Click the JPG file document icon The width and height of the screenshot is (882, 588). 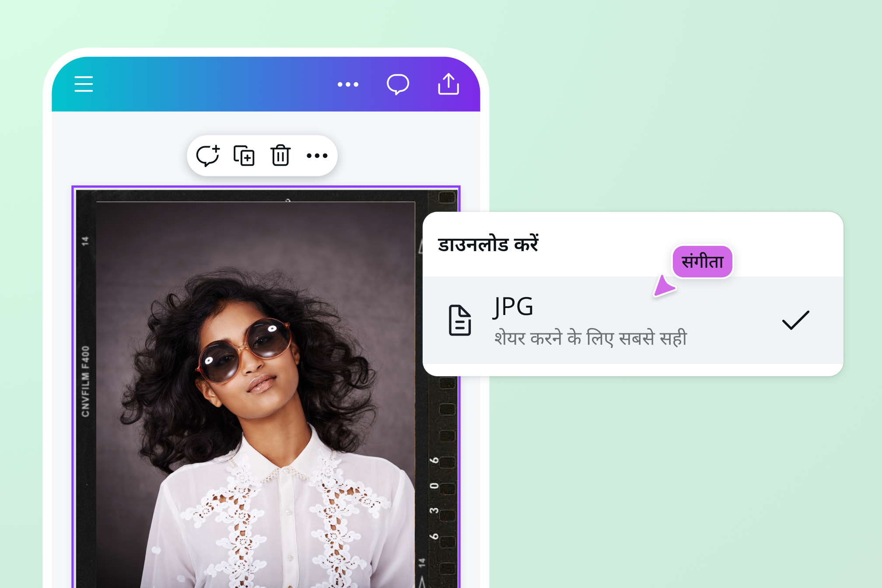click(460, 320)
